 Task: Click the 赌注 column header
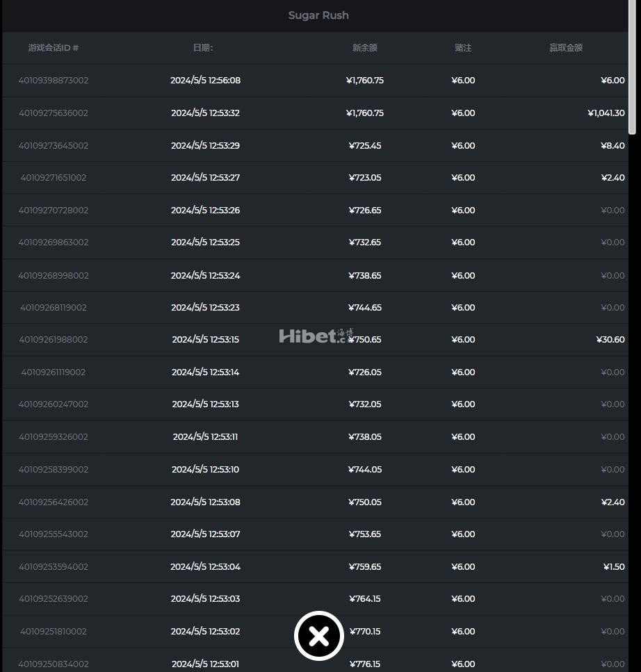(463, 47)
